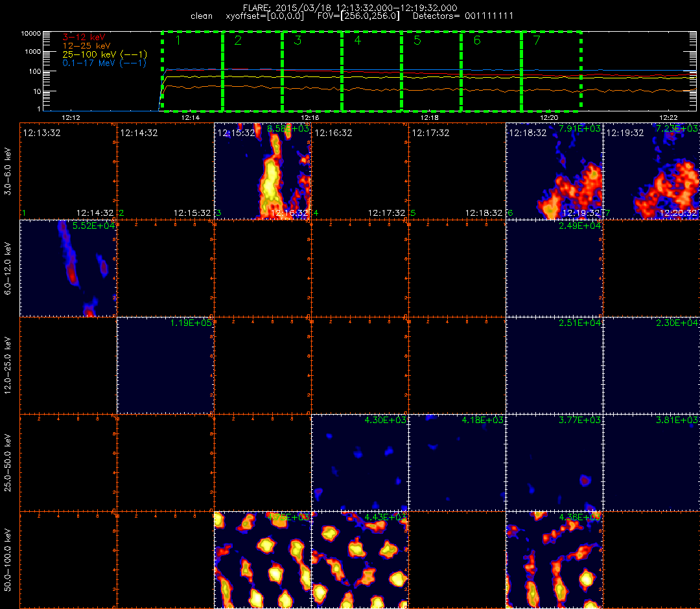Image resolution: width=700 pixels, height=609 pixels.
Task: Open the 25.0-50.0 keV image labeled 4.30E+03
Action: [360, 463]
